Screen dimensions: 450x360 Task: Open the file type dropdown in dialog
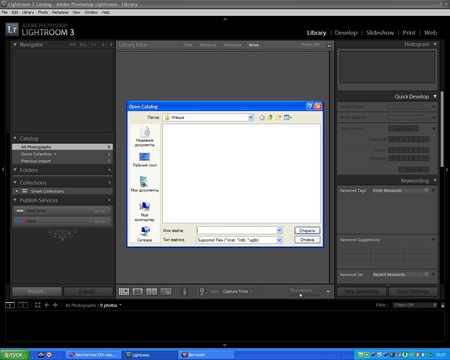(279, 240)
